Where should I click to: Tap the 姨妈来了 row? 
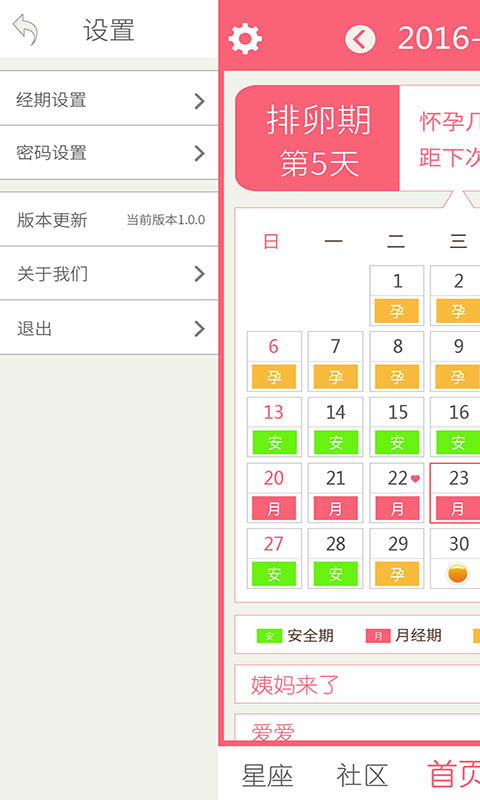coord(357,684)
